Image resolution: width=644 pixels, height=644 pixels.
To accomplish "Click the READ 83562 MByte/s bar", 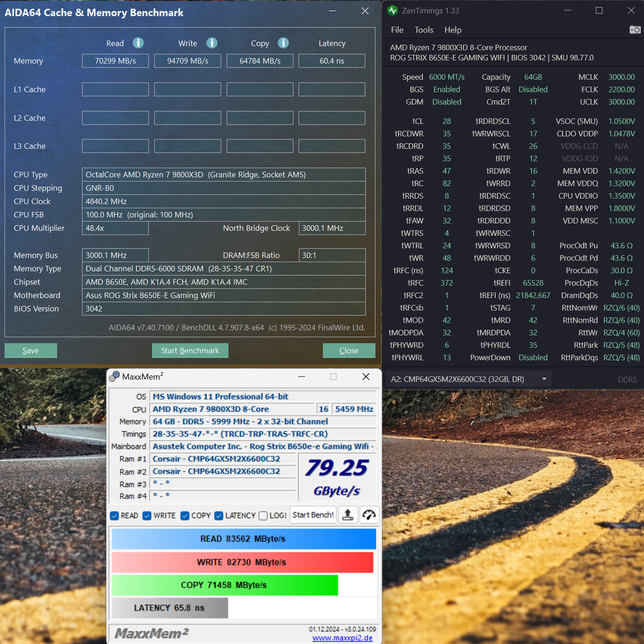I will (244, 539).
